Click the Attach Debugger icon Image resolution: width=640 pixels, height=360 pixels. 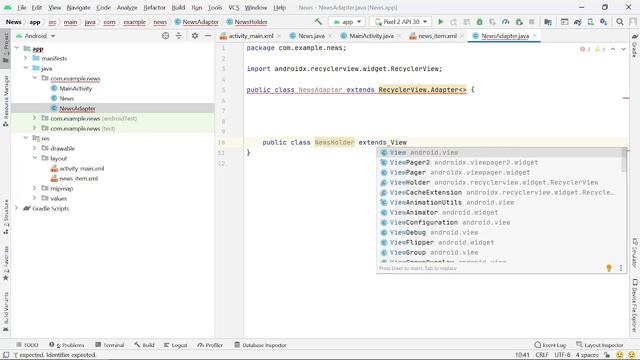coord(519,22)
